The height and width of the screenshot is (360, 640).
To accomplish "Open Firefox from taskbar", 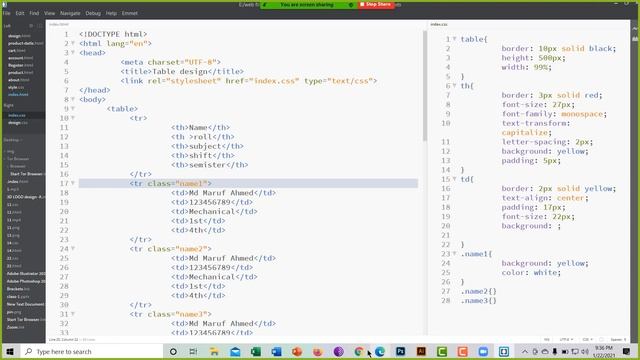I will click(x=318, y=351).
